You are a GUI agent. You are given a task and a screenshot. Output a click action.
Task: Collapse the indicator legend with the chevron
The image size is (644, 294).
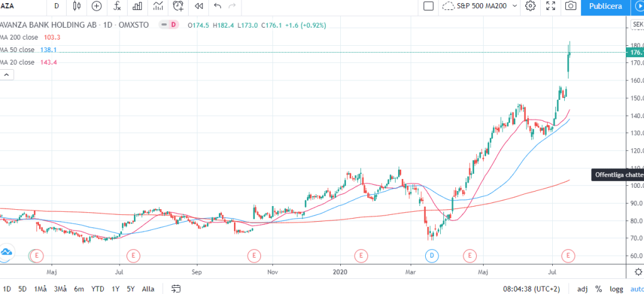click(7, 75)
